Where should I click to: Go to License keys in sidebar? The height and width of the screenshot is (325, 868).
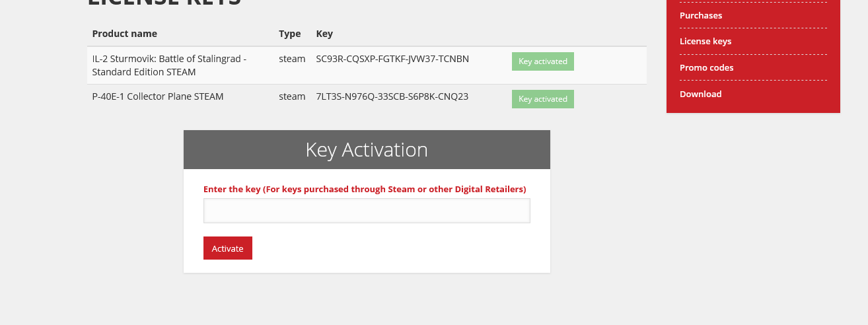pos(705,41)
